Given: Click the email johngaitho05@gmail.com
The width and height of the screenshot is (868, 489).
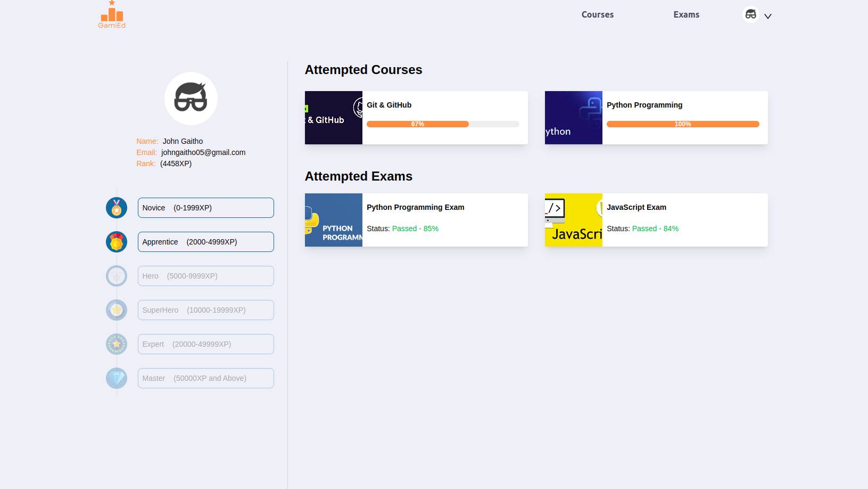Looking at the screenshot, I should coord(203,152).
